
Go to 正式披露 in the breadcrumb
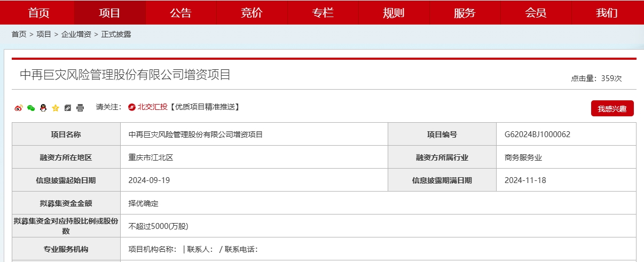tap(116, 34)
